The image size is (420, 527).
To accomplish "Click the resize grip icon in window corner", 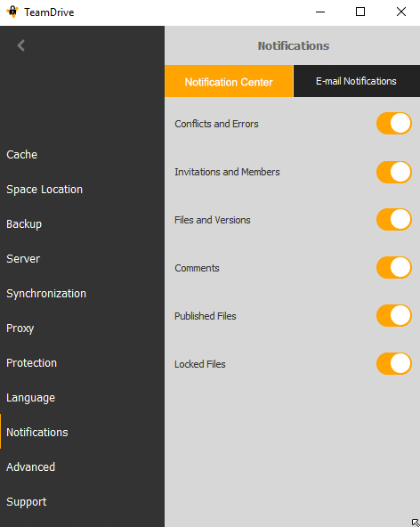I will [416, 523].
